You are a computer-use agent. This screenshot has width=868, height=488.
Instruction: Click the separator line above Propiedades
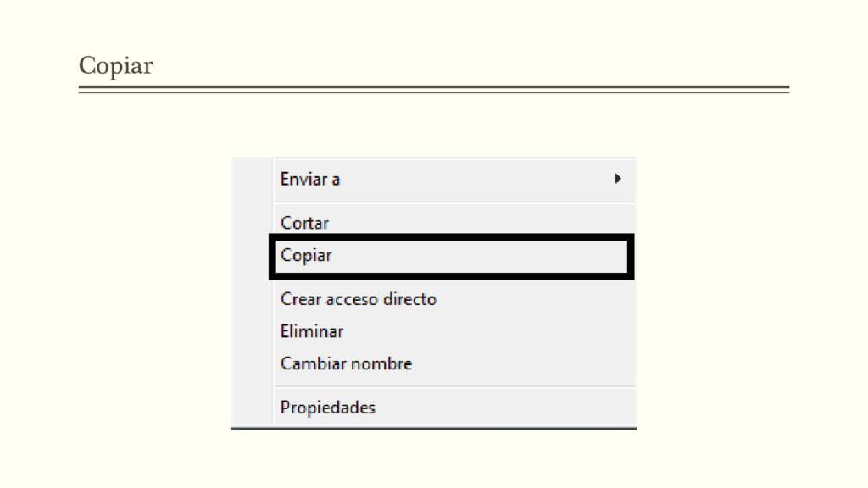453,386
